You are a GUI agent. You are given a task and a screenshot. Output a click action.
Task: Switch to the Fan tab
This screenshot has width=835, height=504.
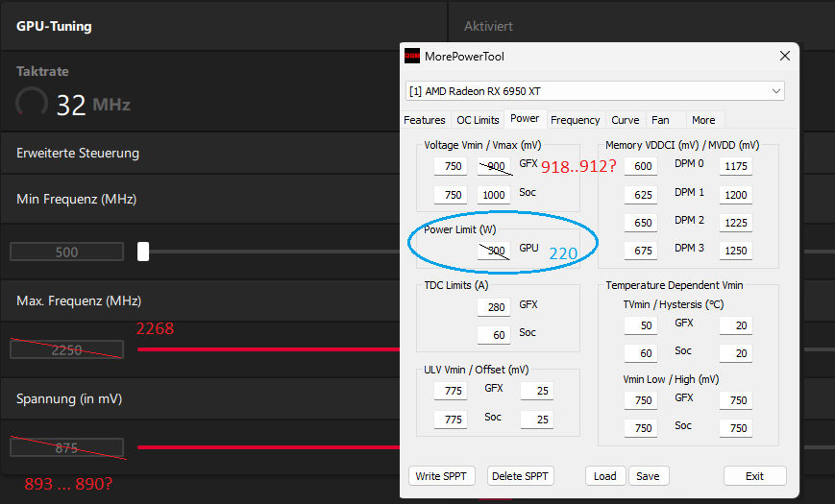point(660,120)
